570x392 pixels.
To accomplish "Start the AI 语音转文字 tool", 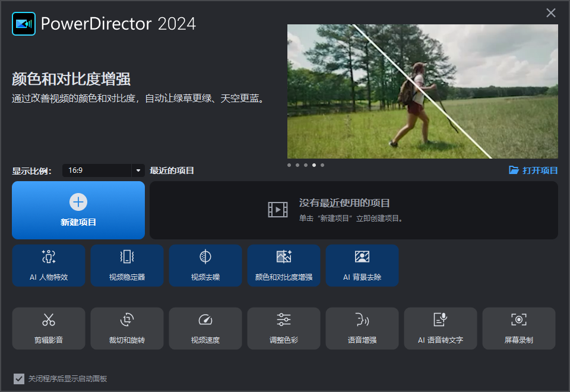I will [x=441, y=328].
